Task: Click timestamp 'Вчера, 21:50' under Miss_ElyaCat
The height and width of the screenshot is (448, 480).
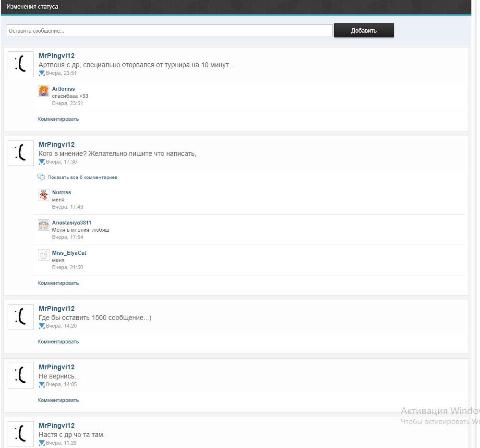Action: click(67, 267)
